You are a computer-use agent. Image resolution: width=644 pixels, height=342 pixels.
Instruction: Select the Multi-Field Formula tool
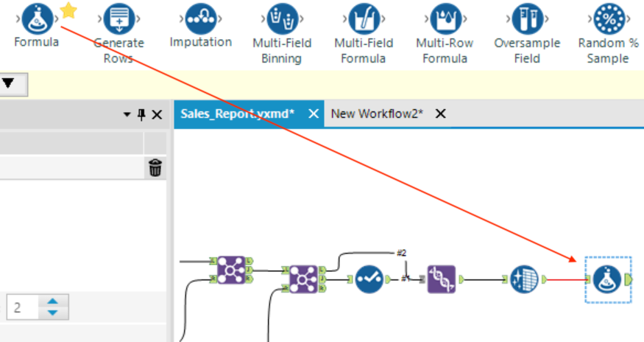364,19
